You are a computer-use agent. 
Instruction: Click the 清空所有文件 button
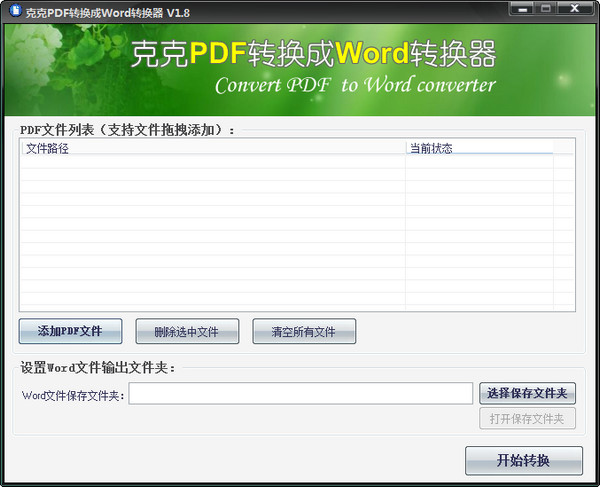coord(304,331)
